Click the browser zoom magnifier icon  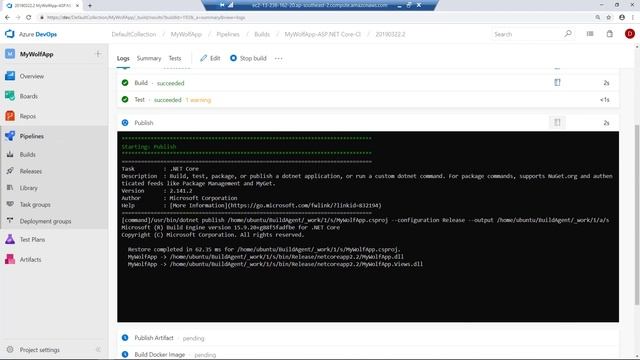tap(598, 17)
